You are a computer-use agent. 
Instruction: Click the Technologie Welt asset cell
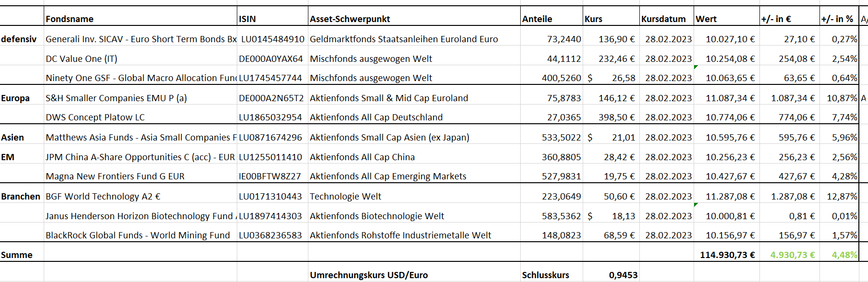345,197
